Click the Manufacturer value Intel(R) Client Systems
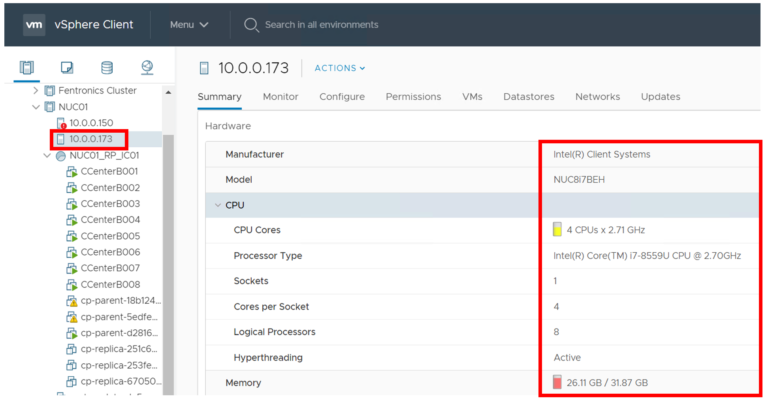The image size is (768, 400). click(x=602, y=155)
